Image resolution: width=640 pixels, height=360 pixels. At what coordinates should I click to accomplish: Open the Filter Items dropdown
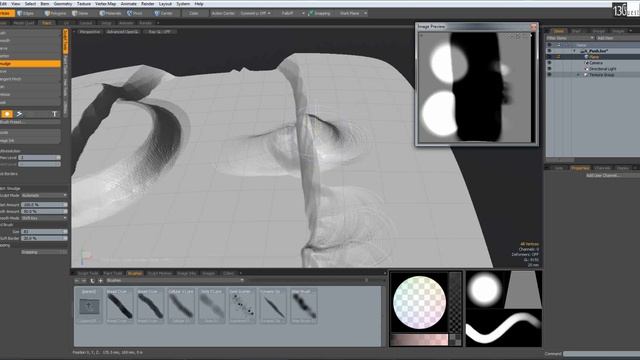[x=570, y=38]
